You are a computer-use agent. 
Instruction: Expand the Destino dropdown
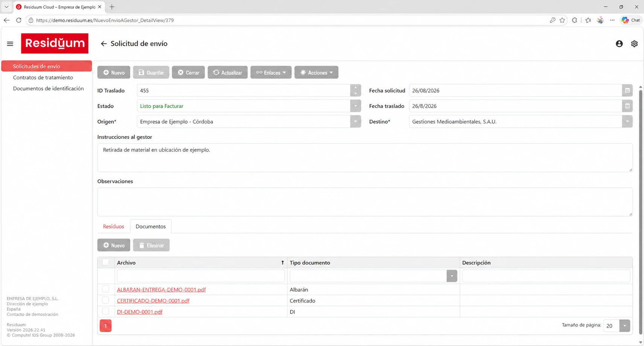click(627, 122)
